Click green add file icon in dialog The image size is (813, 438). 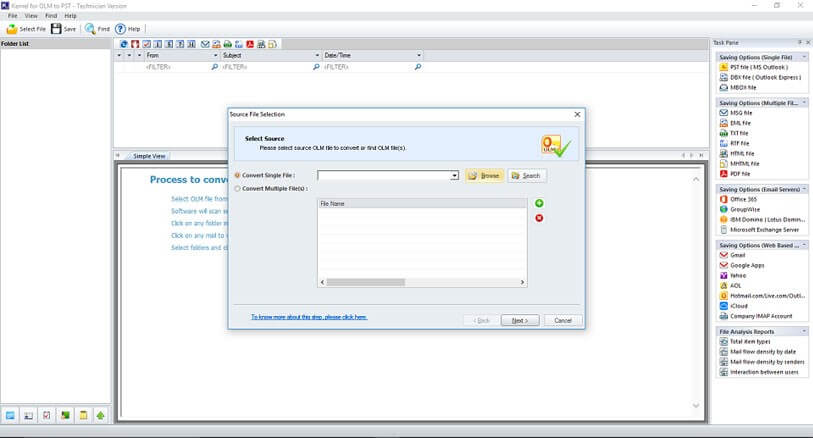[x=539, y=203]
